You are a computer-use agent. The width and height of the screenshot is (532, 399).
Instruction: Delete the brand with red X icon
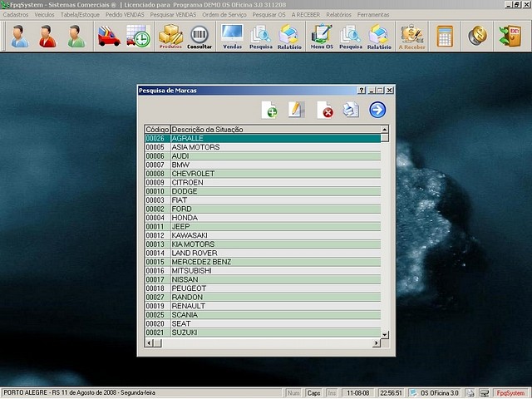tap(325, 110)
